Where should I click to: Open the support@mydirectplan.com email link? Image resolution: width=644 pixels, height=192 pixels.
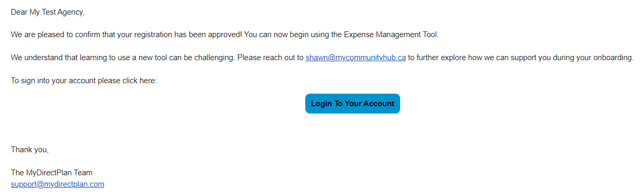(58, 184)
